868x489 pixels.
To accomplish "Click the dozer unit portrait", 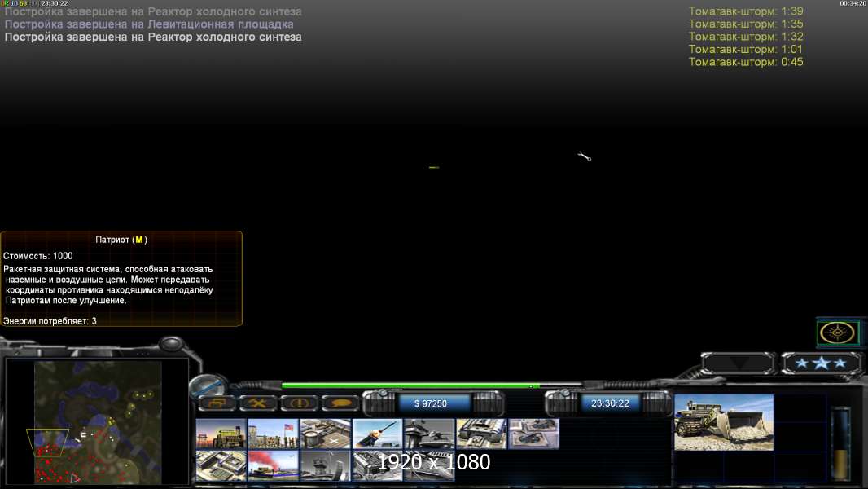I will [723, 422].
